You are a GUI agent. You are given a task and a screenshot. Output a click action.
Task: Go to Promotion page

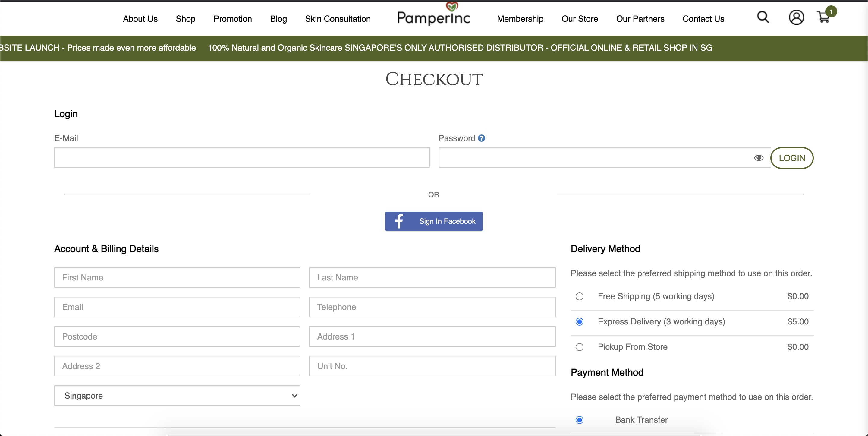click(x=232, y=19)
